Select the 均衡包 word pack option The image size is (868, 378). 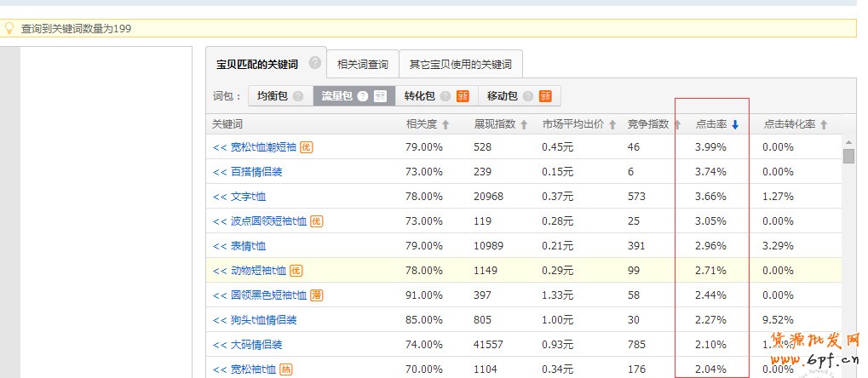[273, 96]
